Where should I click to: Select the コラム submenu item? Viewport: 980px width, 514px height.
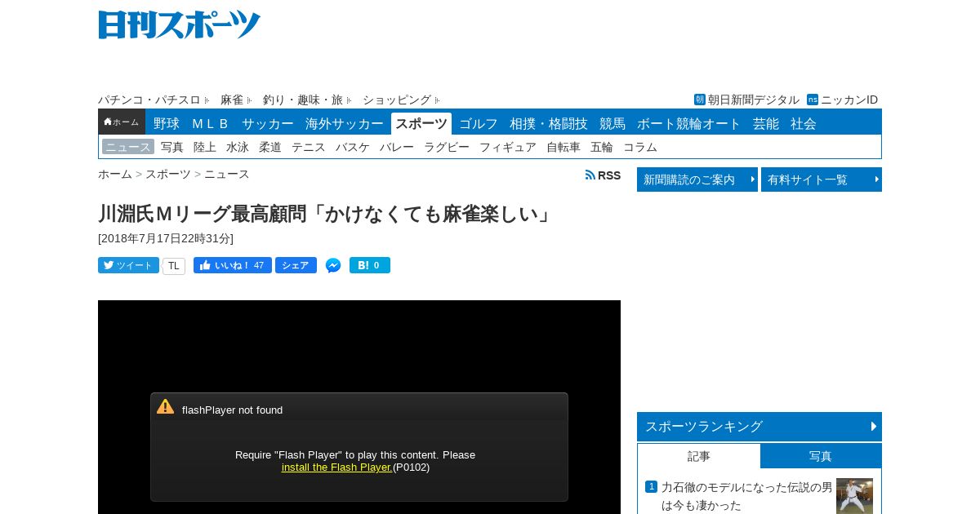pyautogui.click(x=640, y=147)
